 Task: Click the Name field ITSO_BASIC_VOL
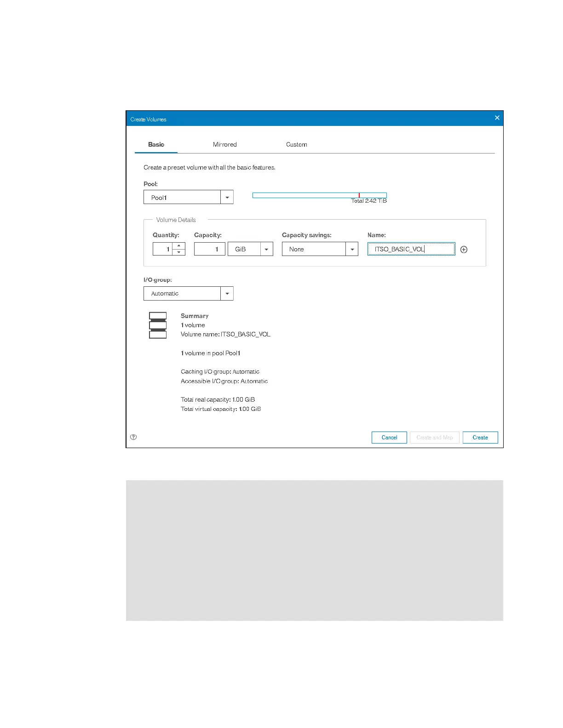[411, 249]
